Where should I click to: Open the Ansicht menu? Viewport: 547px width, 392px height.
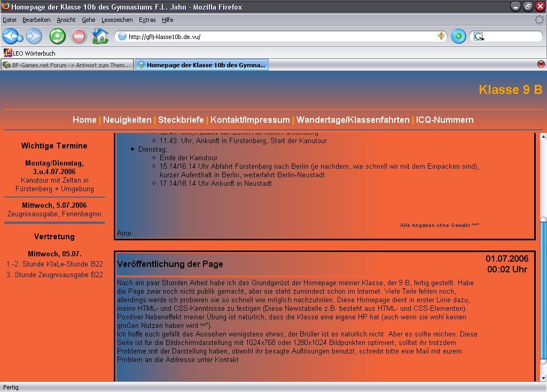66,20
